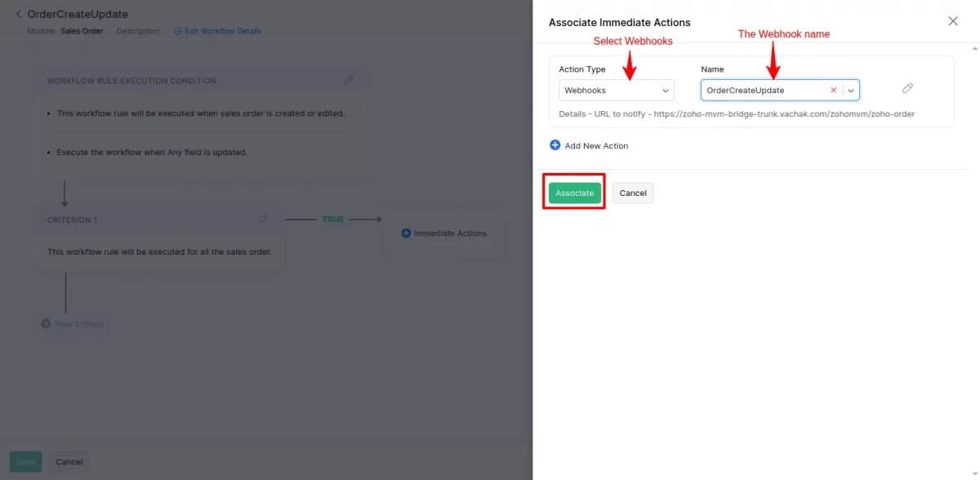Expand the Name dropdown chevron
980x480 pixels.
tap(851, 90)
